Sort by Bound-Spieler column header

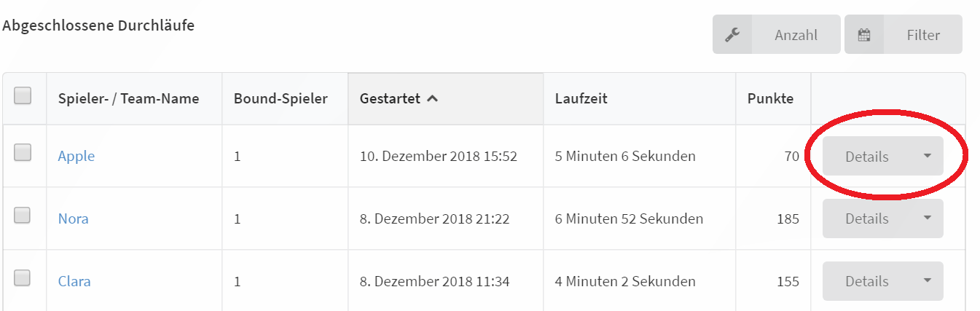281,98
